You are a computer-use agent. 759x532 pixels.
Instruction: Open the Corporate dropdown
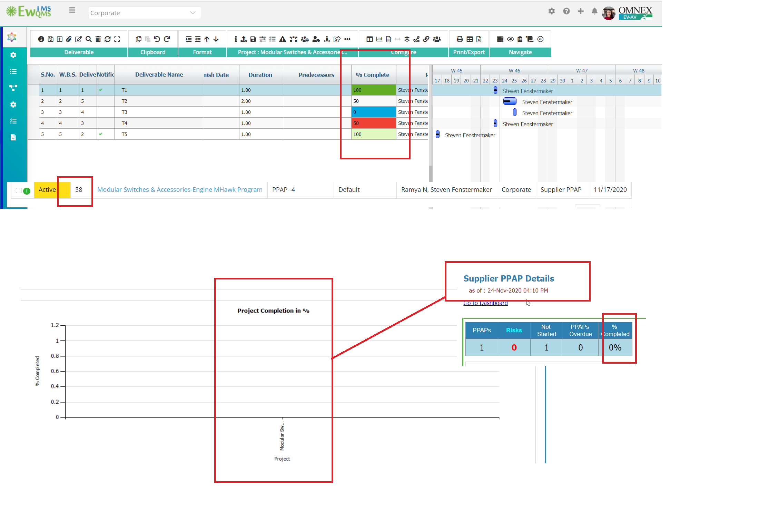pos(145,13)
